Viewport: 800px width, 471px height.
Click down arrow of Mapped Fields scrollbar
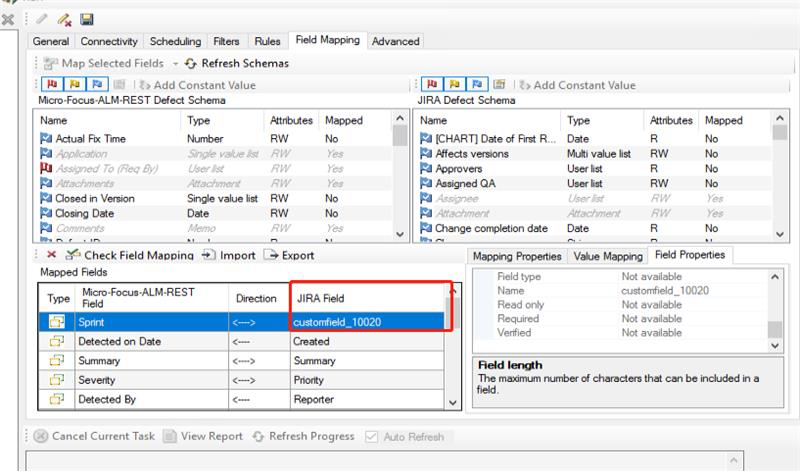click(453, 403)
